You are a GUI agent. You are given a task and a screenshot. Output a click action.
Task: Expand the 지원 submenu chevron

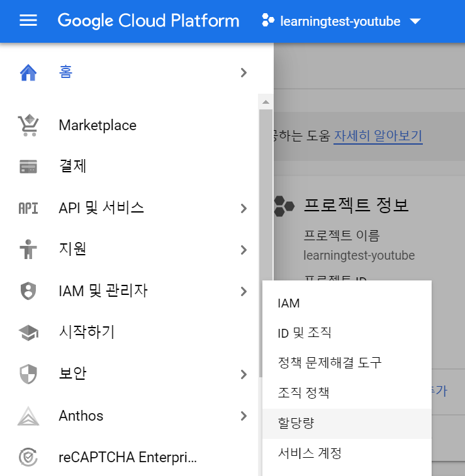pyautogui.click(x=244, y=250)
